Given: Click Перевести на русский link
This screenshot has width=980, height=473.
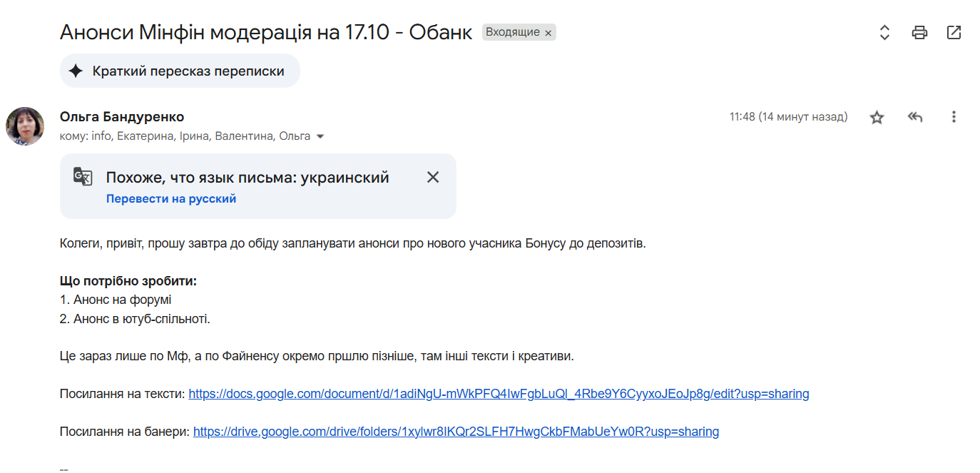Looking at the screenshot, I should coord(171,199).
